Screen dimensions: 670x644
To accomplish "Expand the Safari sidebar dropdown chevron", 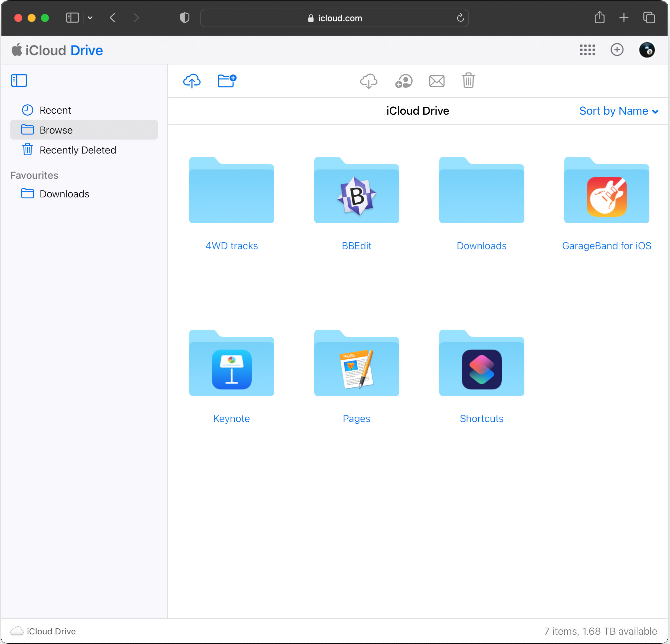I will pyautogui.click(x=90, y=18).
